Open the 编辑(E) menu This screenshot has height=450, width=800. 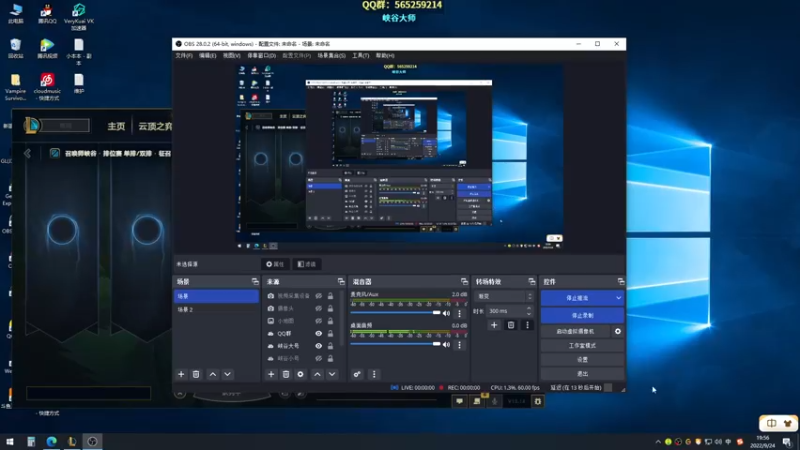coord(207,56)
